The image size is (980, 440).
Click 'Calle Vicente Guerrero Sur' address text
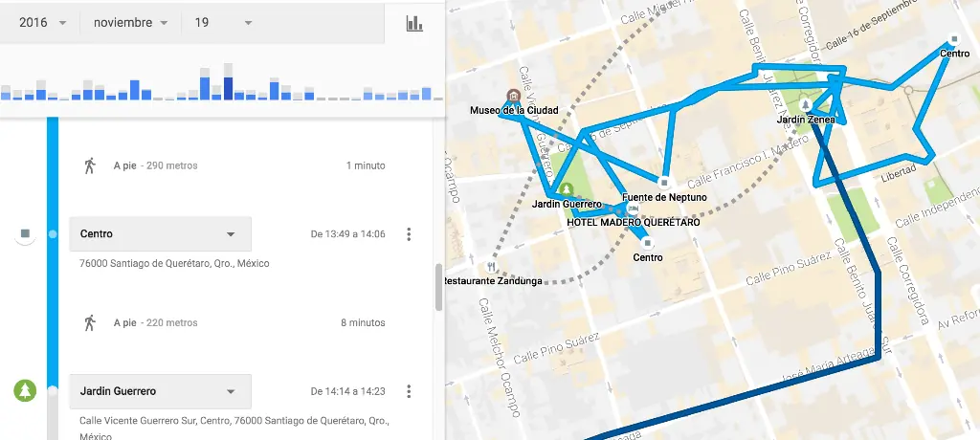click(x=234, y=428)
